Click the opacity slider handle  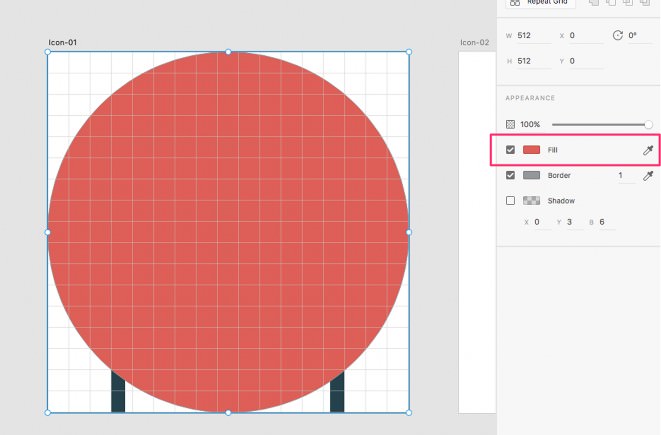tap(648, 124)
